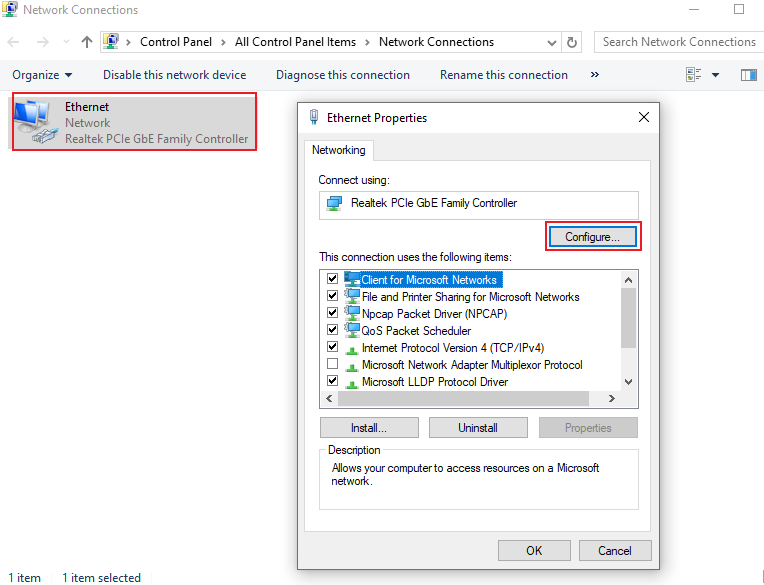Click the Client for Microsoft Networks icon

(x=352, y=279)
